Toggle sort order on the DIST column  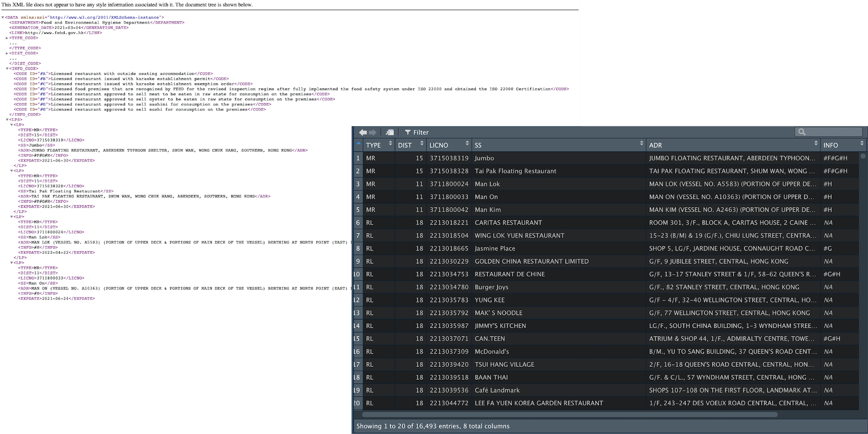coord(422,144)
